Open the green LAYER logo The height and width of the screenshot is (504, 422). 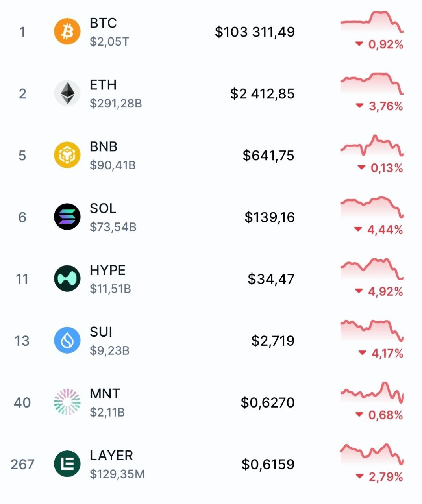tap(67, 464)
